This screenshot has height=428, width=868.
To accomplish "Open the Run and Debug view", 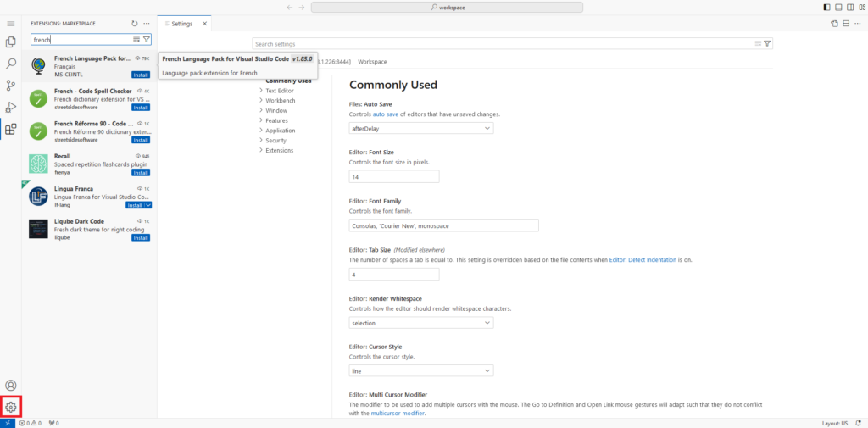I will (10, 107).
